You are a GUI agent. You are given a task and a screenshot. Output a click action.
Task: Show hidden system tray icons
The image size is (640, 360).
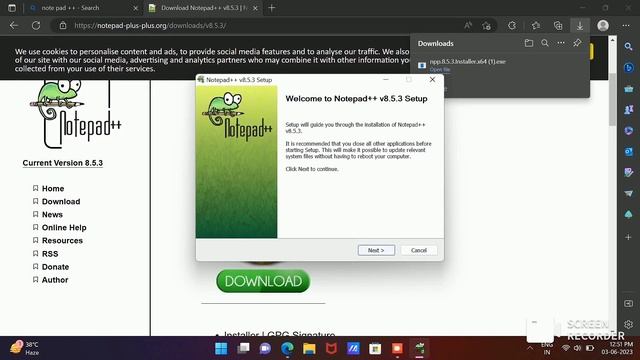click(530, 348)
